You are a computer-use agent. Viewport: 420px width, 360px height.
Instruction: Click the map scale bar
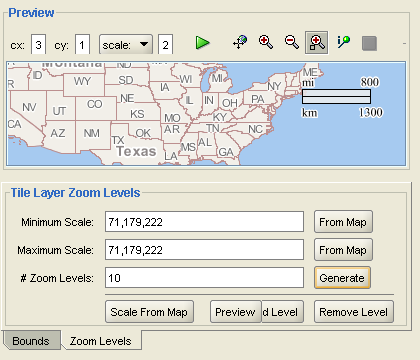(x=336, y=97)
